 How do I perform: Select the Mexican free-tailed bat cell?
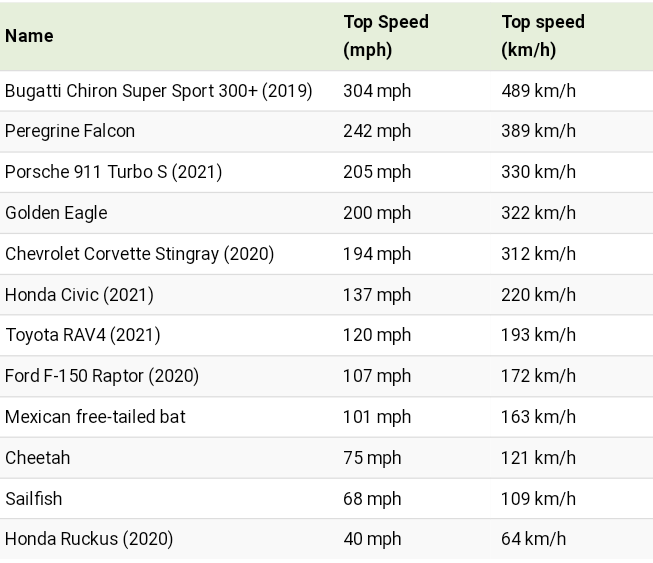coord(95,417)
